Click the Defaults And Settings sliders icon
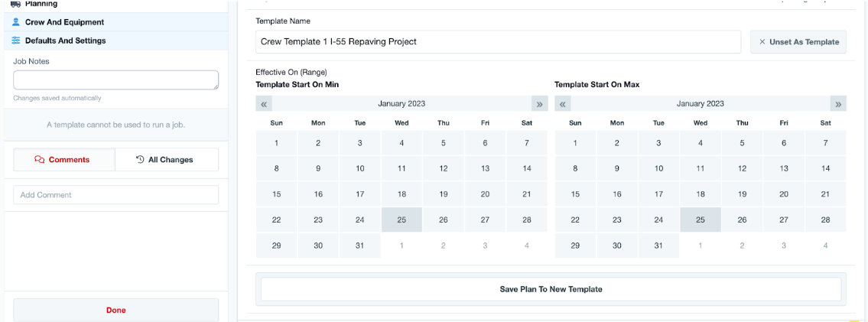Viewport: 868px width, 322px height. click(x=16, y=41)
